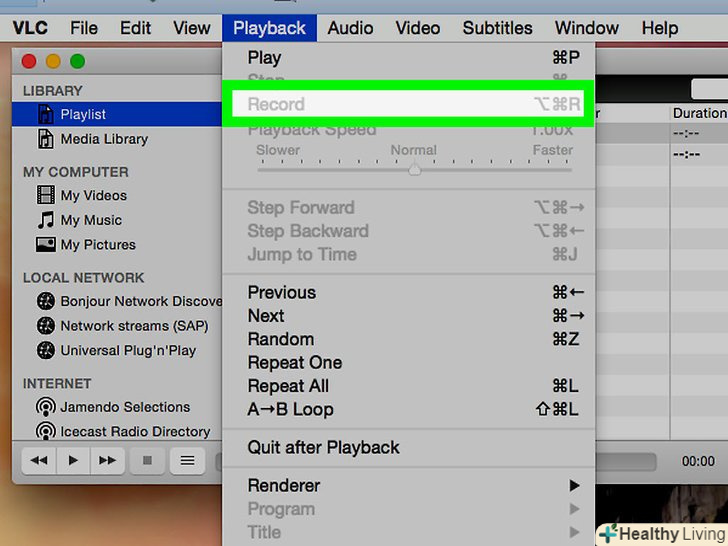Close the Playback menu via its title

(269, 28)
